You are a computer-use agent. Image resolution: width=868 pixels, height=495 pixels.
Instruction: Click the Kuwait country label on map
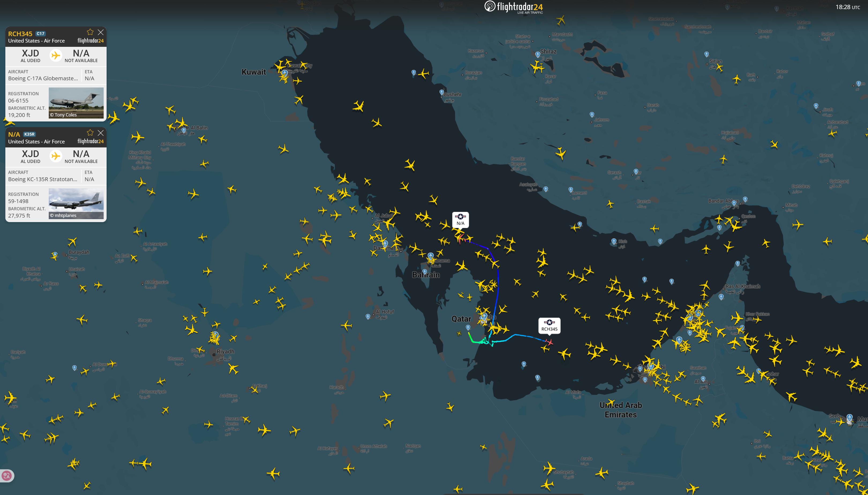pyautogui.click(x=254, y=72)
